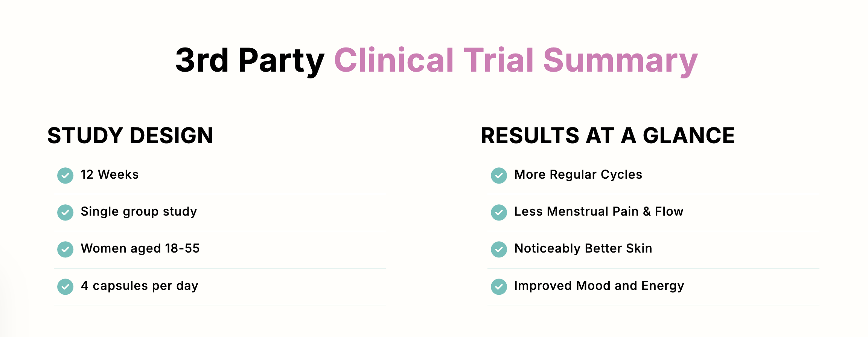Click the checkmark beside Noticeably Better Skin
868x337 pixels.
point(499,249)
